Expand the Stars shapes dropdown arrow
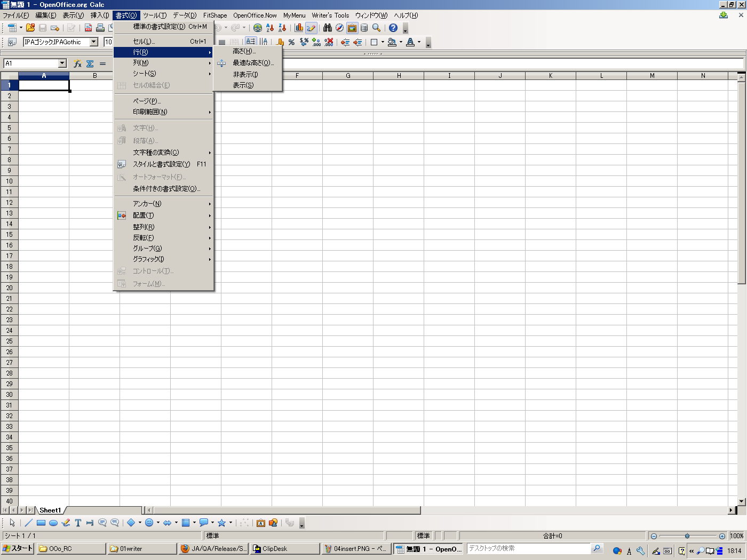This screenshot has height=560, width=747. pyautogui.click(x=231, y=523)
